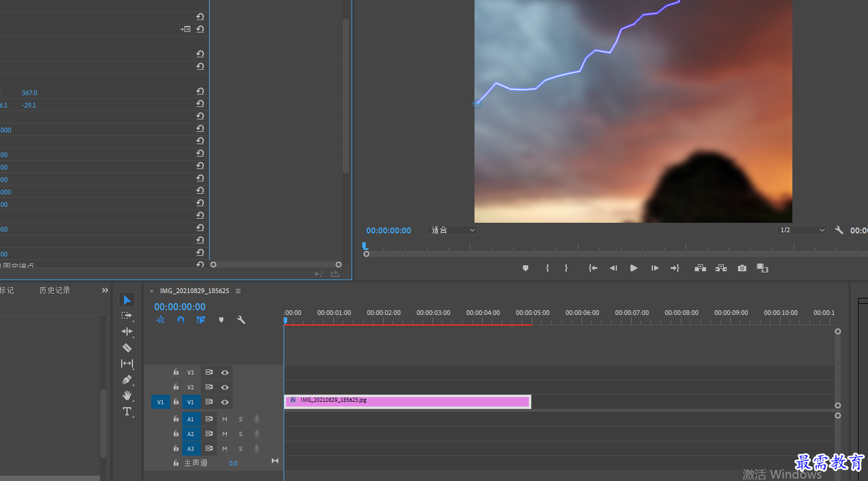The height and width of the screenshot is (481, 868).
Task: Click the Mark Out button
Action: pos(566,268)
